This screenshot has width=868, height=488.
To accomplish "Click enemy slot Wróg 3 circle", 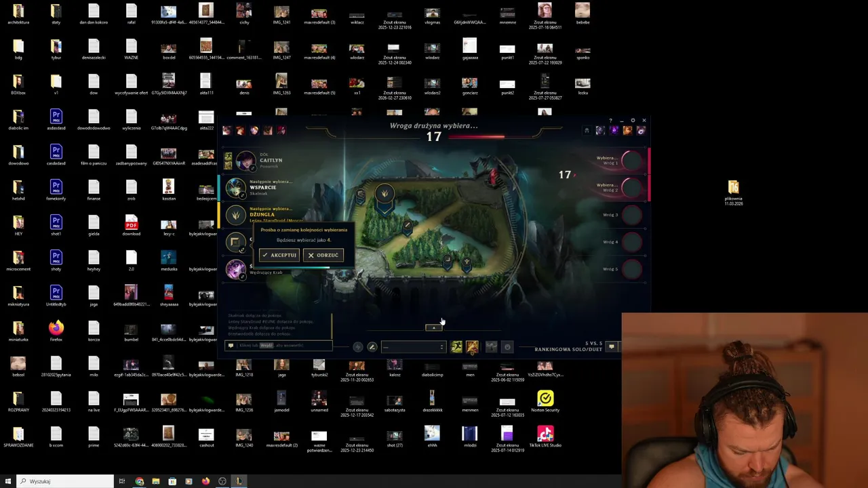I will coord(631,215).
